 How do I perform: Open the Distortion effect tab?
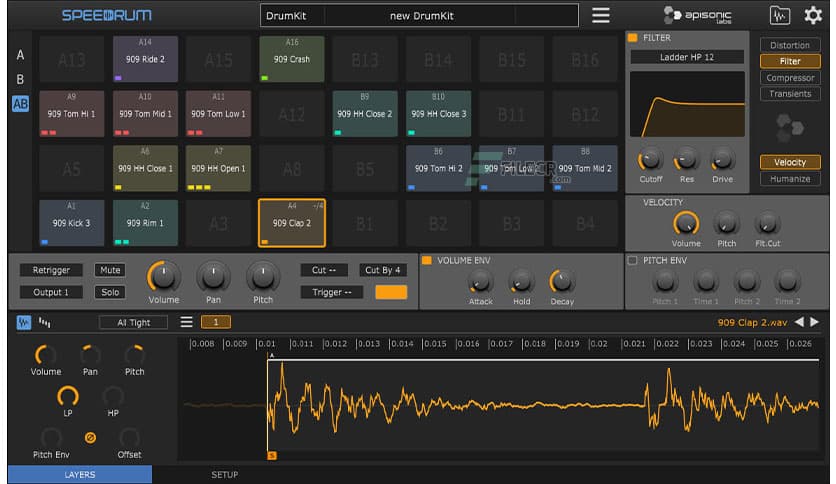pos(790,45)
